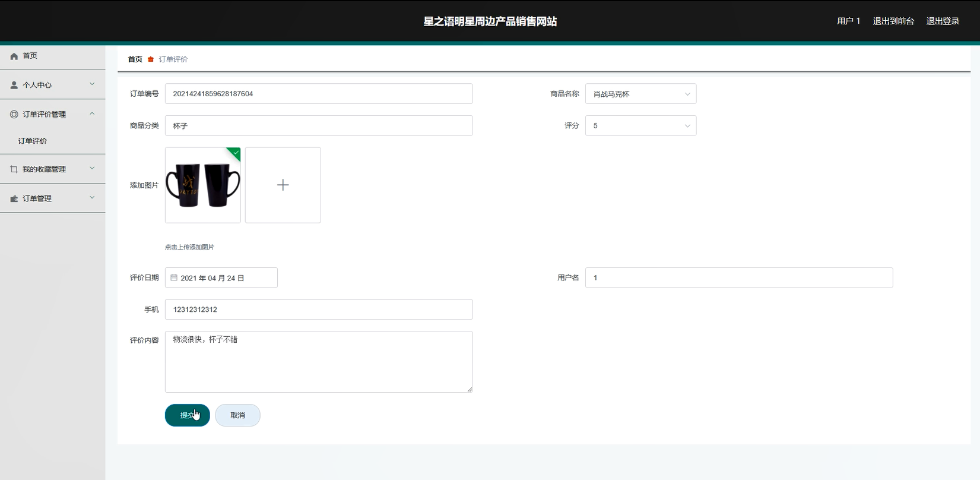Viewport: 980px width, 480px height.
Task: Collapse the 订单评价管理 menu chevron
Action: (92, 113)
